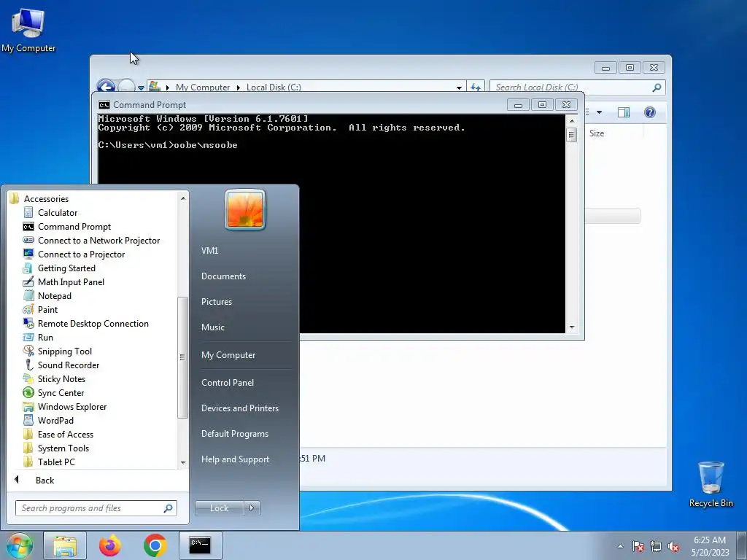Open Sound Recorder
Screen dimensions: 747x560
pos(68,365)
